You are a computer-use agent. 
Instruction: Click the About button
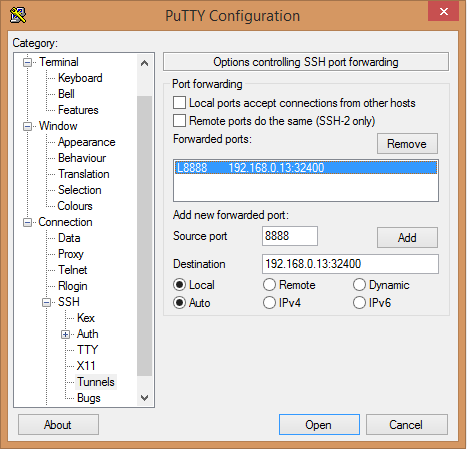(58, 425)
